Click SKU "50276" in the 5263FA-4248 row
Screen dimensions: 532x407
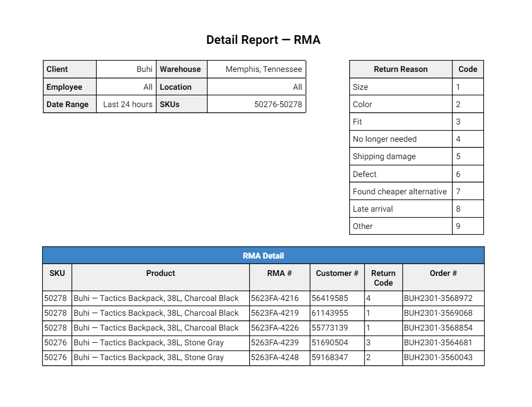point(56,357)
